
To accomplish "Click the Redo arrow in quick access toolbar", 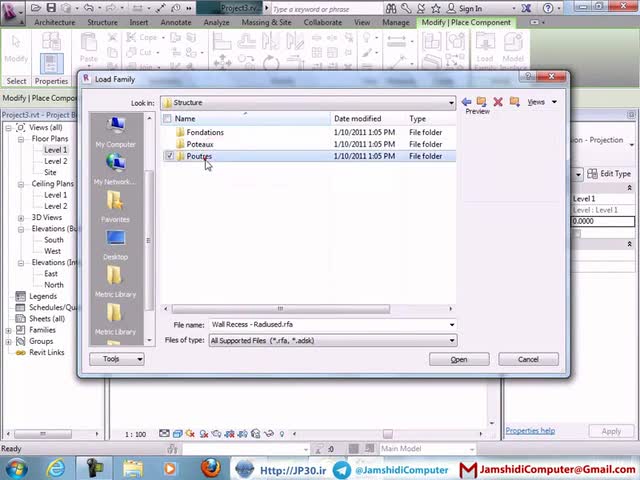I will coord(111,8).
